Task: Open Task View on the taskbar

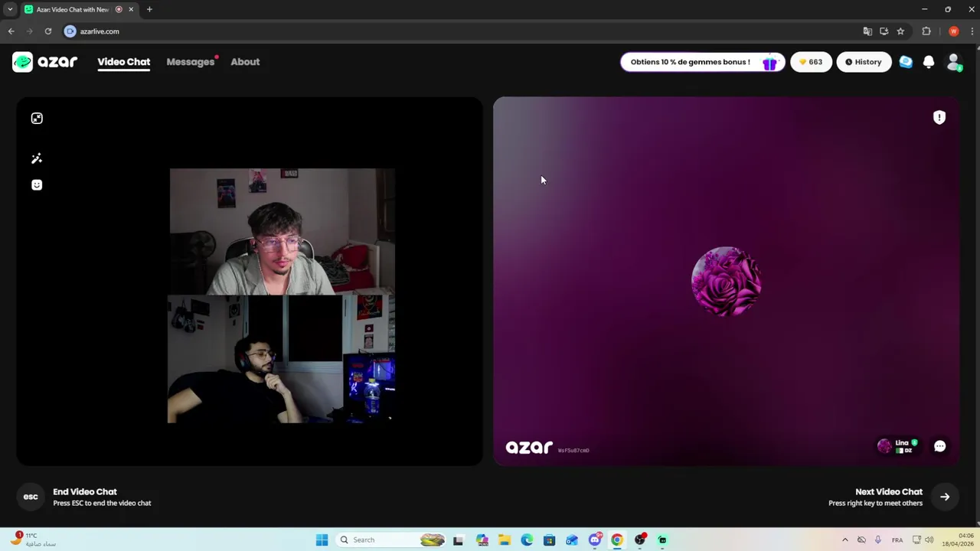Action: 458,540
